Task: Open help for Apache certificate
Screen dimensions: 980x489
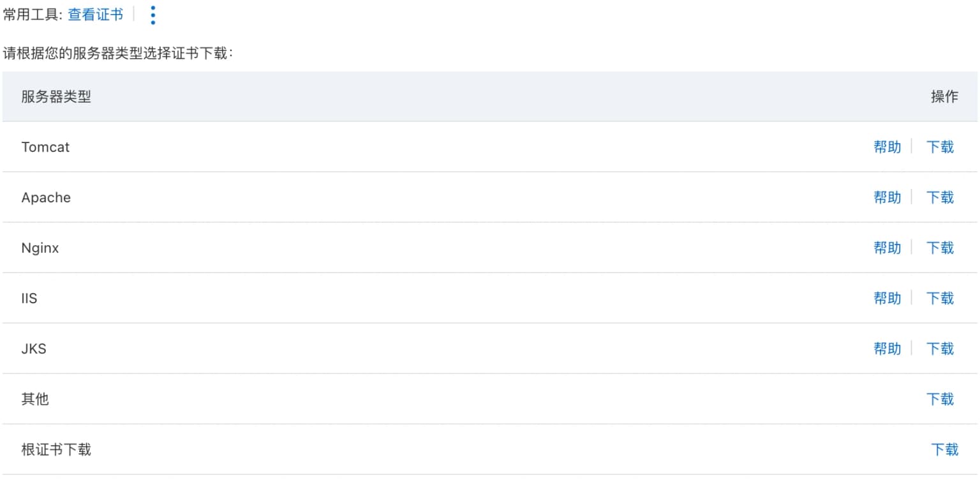Action: 887,197
